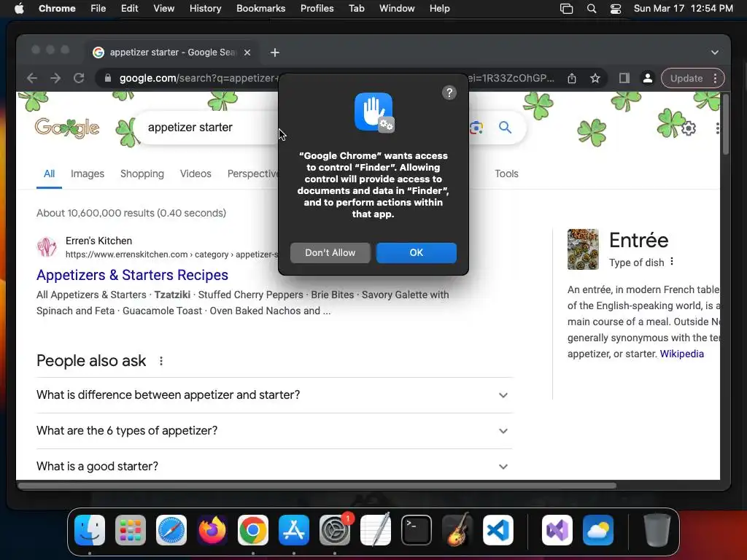Open the Apple menu
This screenshot has height=560, width=747.
(x=19, y=9)
